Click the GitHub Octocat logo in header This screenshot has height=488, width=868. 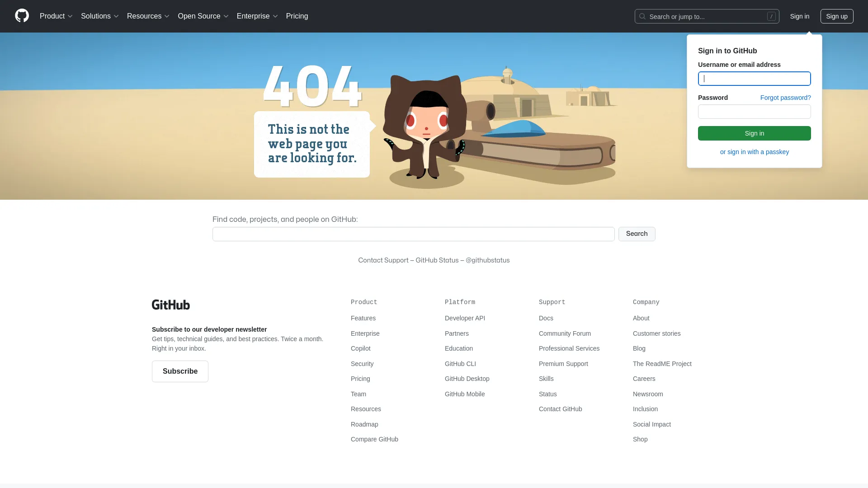22,16
